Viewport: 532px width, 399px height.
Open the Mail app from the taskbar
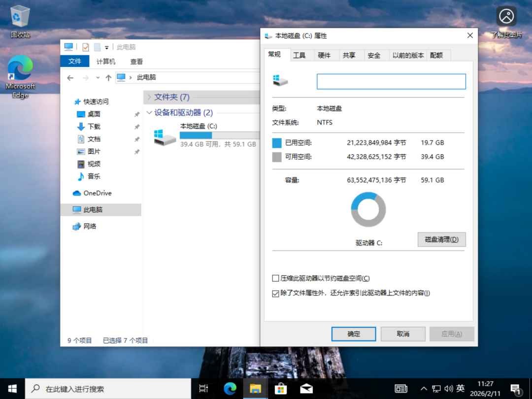click(x=306, y=389)
